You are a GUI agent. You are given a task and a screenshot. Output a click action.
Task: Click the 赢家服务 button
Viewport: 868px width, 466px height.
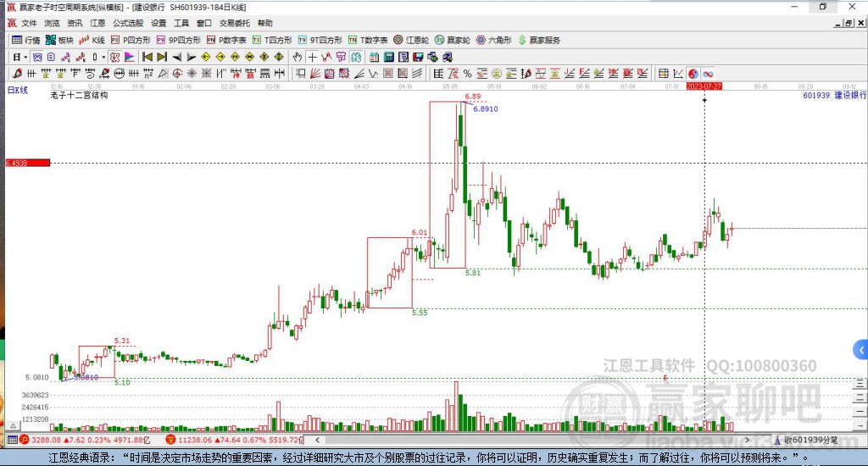pos(539,40)
